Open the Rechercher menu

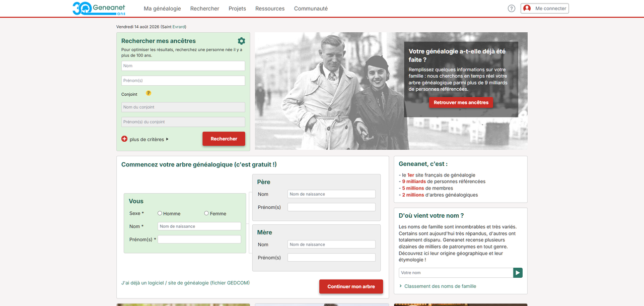[204, 9]
